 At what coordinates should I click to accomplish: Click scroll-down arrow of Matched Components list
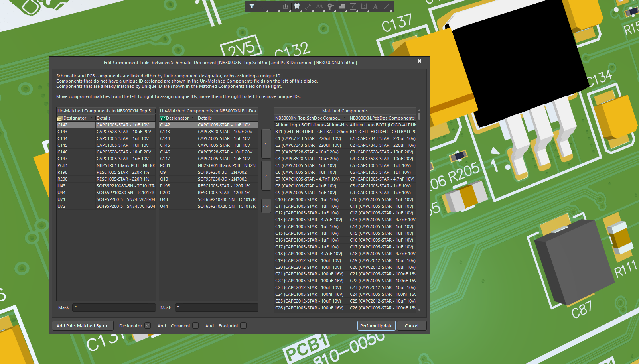tap(419, 310)
